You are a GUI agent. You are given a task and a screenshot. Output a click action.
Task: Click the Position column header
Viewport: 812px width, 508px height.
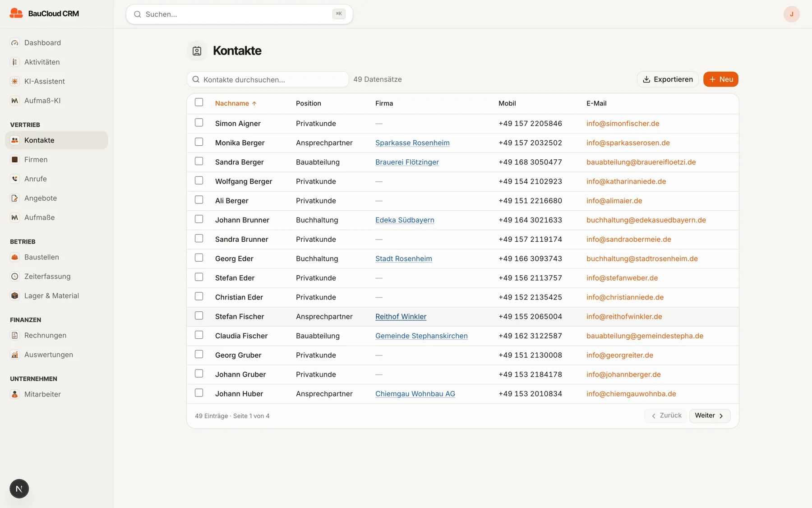tap(309, 103)
